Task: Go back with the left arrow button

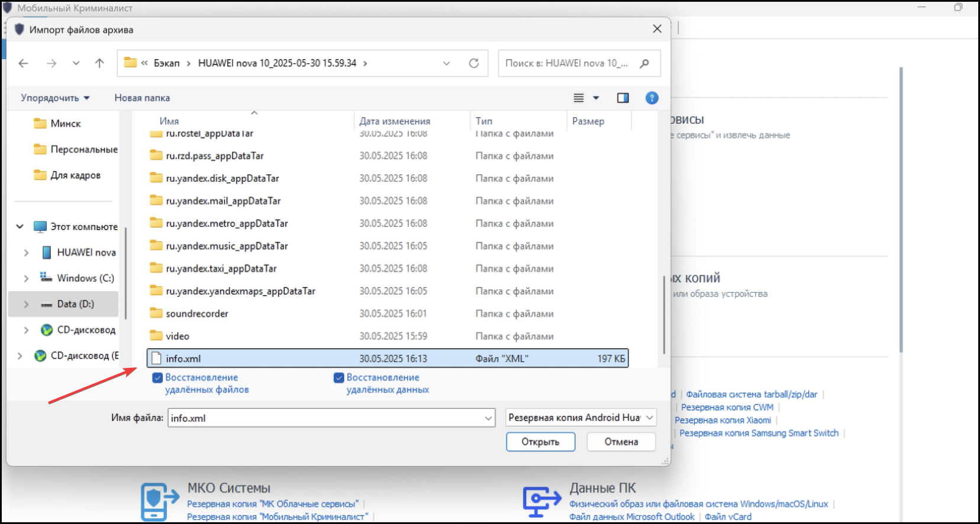Action: 23,63
